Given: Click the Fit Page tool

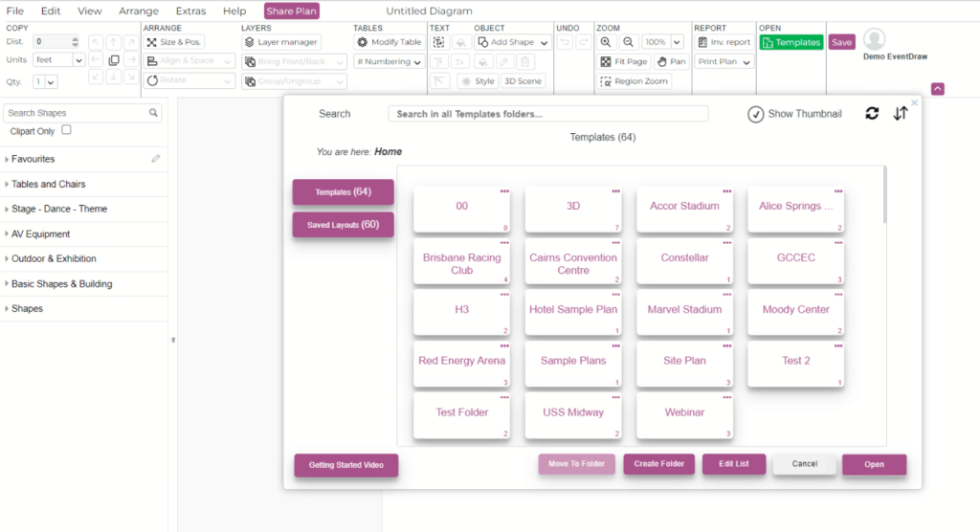Looking at the screenshot, I should pyautogui.click(x=624, y=61).
